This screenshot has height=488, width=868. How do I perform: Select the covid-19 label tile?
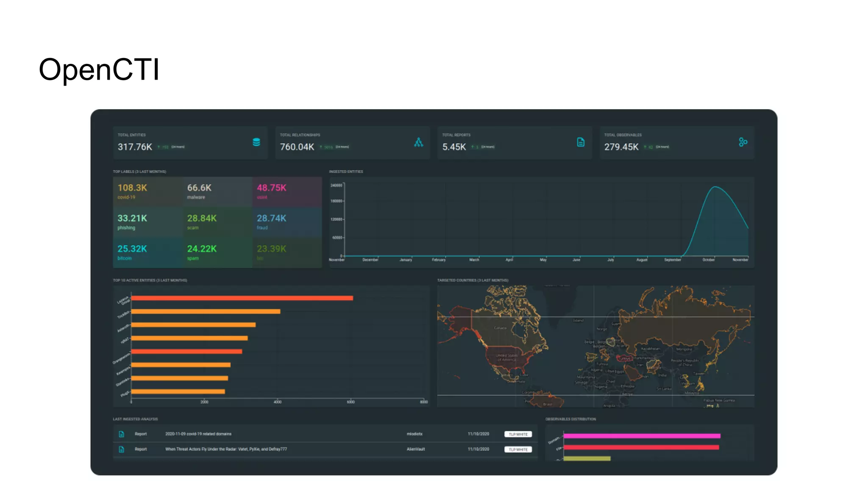pos(147,192)
